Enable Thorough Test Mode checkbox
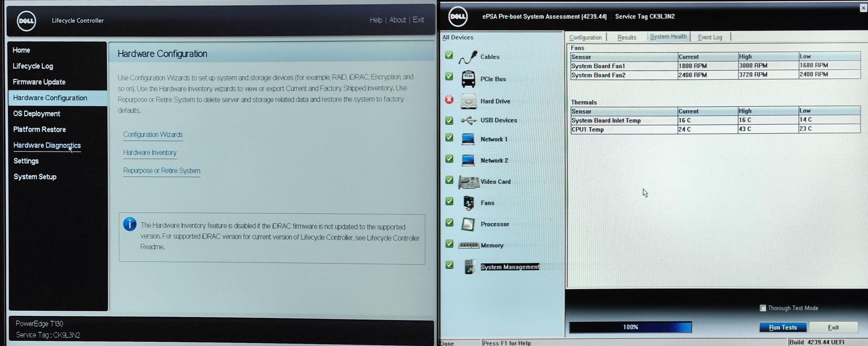This screenshot has width=868, height=346. (x=763, y=308)
